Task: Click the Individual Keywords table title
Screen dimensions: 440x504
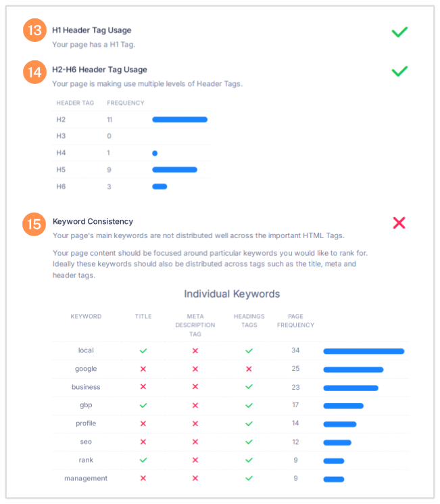Action: 232,294
